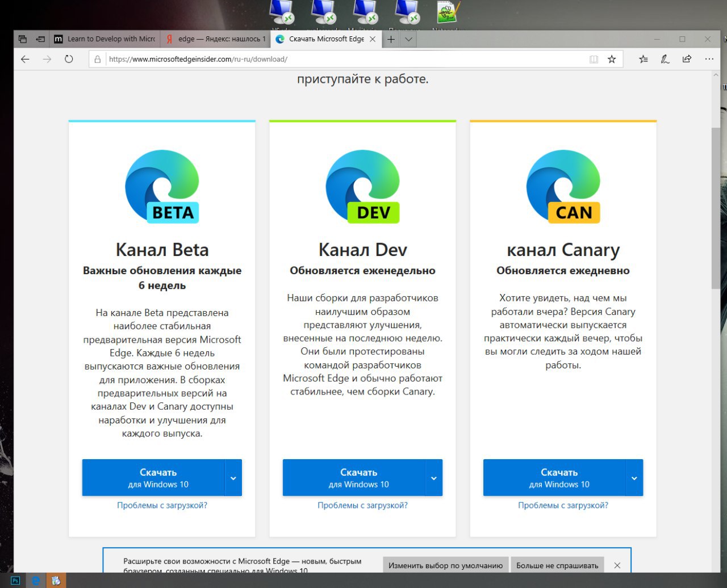Click the forward navigation arrow

point(47,59)
